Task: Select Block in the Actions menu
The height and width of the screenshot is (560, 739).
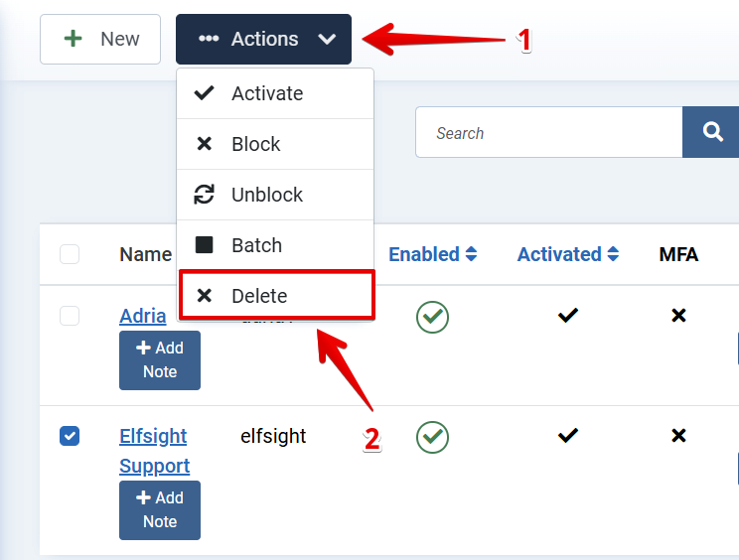Action: click(x=275, y=144)
